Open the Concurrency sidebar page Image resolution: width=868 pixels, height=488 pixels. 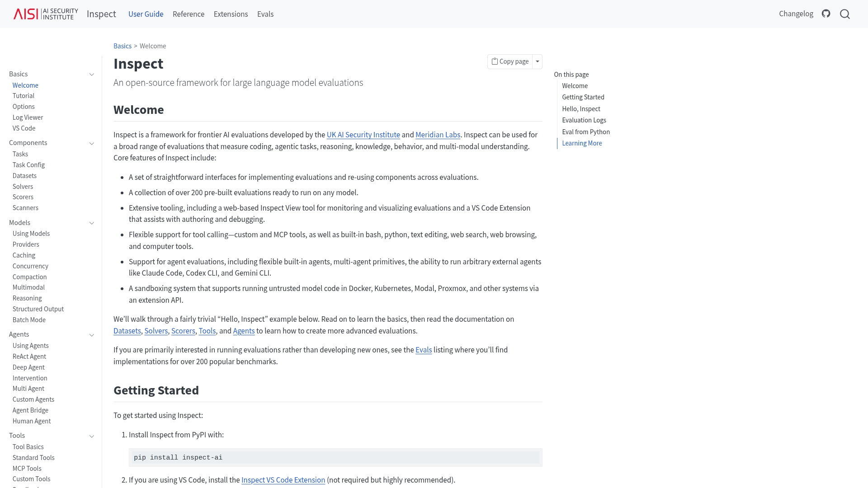(x=30, y=266)
